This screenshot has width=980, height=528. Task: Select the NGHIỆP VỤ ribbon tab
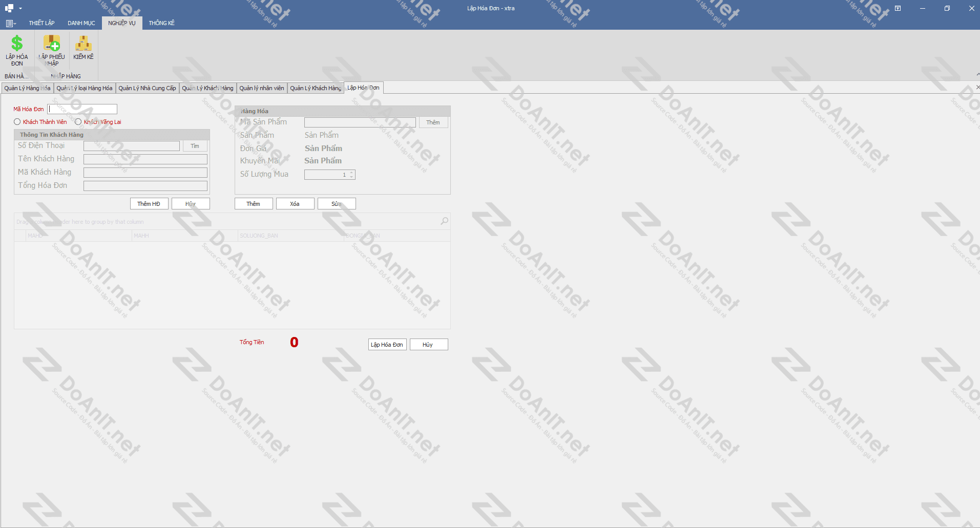[122, 23]
